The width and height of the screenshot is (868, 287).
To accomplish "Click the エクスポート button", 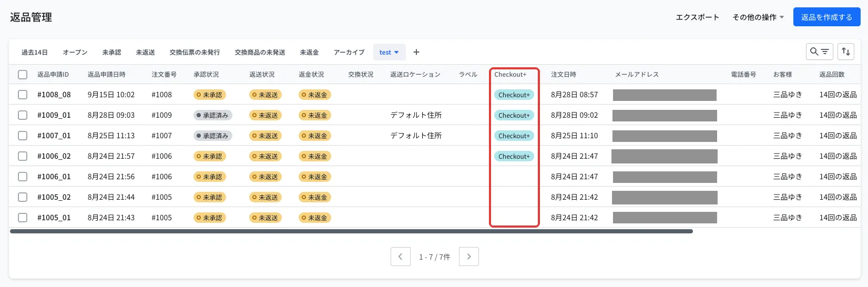I will point(697,17).
